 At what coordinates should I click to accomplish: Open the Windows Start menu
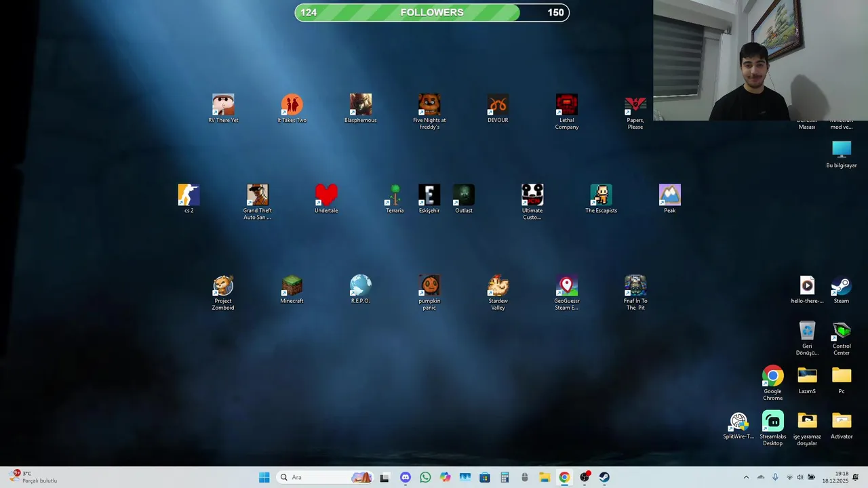[264, 477]
